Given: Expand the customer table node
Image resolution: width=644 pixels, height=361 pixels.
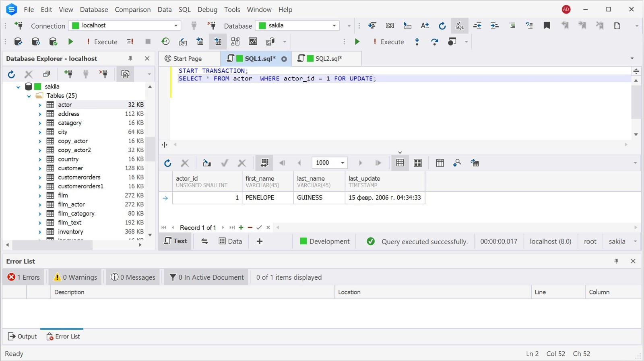Looking at the screenshot, I should point(39,168).
